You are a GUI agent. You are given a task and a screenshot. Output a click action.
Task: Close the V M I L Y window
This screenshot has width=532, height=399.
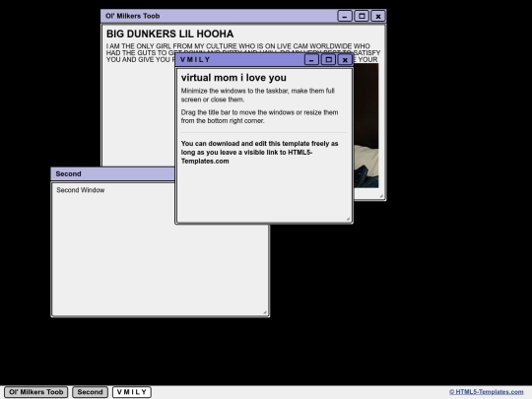click(x=345, y=60)
